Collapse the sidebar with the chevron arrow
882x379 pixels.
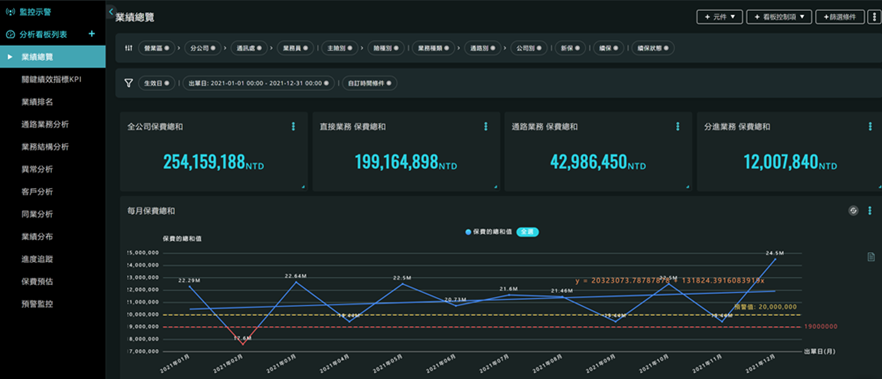pyautogui.click(x=110, y=11)
